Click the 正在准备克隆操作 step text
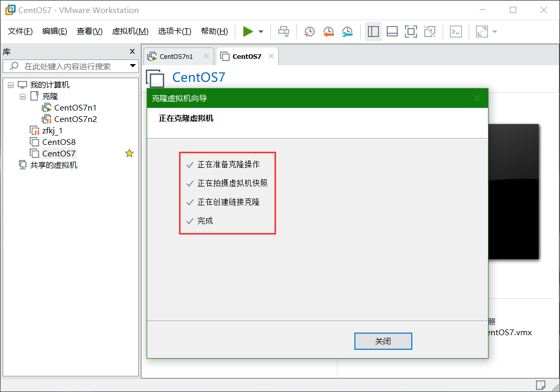This screenshot has height=392, width=560. [229, 164]
